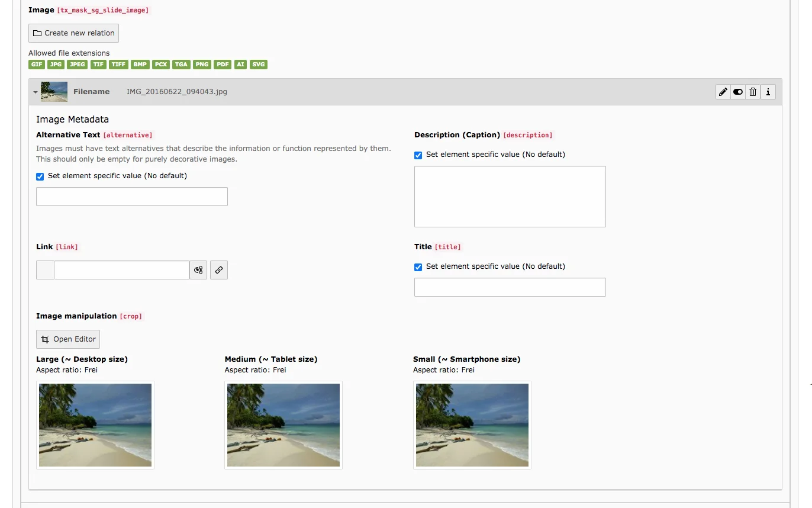Toggle visibility of the image with the eye icon
The image size is (812, 508).
pyautogui.click(x=737, y=92)
